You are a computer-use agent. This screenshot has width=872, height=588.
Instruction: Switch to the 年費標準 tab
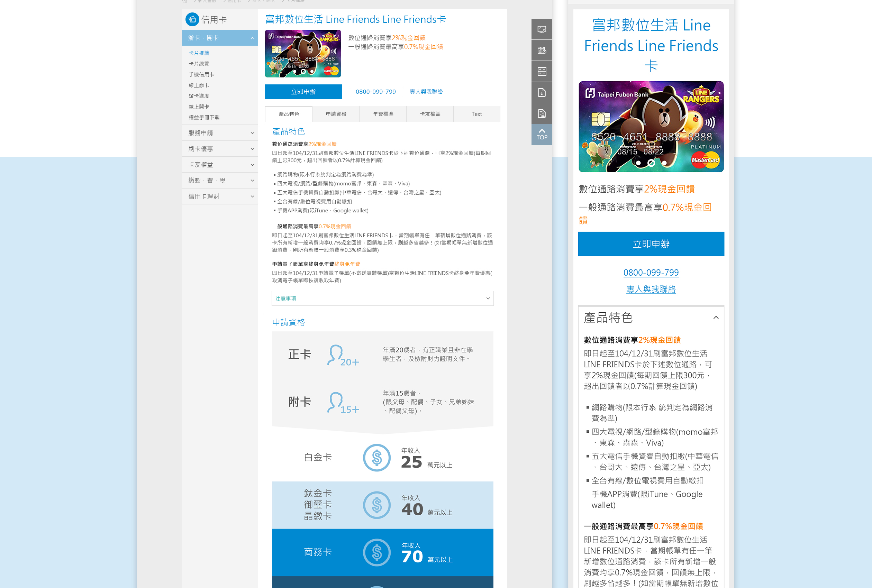point(383,114)
